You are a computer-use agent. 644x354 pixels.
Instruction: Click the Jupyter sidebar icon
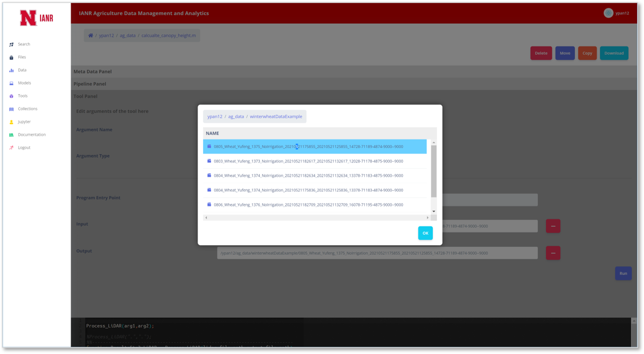(x=12, y=122)
